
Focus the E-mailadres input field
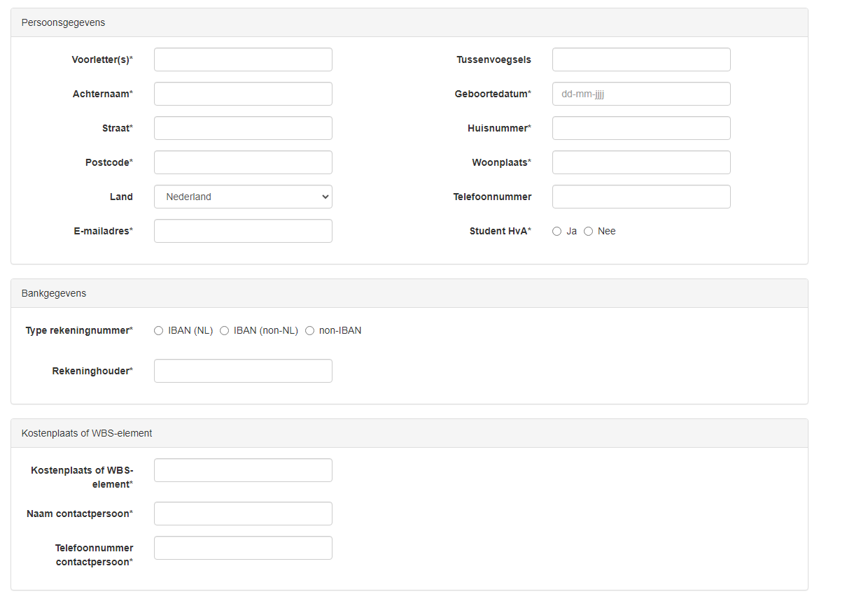coord(243,232)
